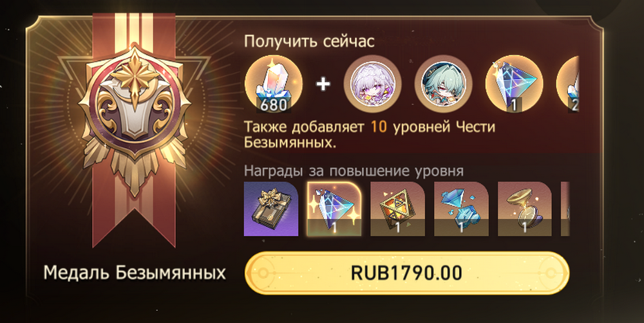Click the 'Награды за повышение уровня' heading

click(x=354, y=171)
